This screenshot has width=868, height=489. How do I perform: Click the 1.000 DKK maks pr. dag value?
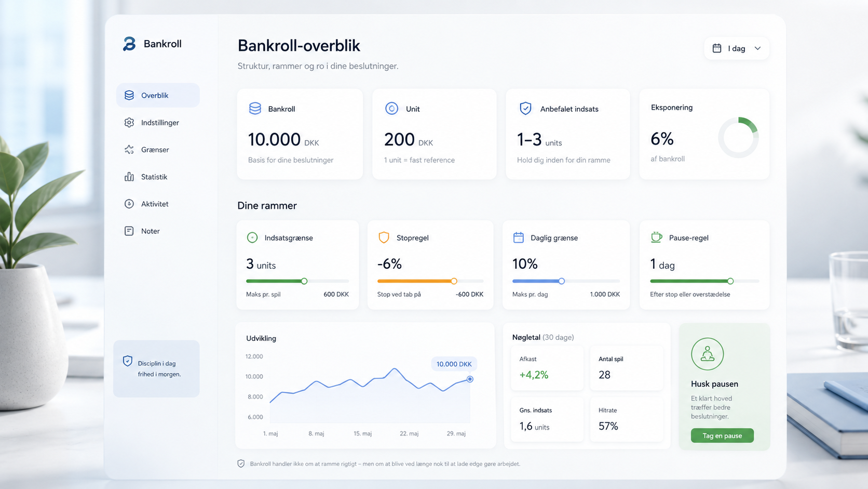click(x=605, y=294)
